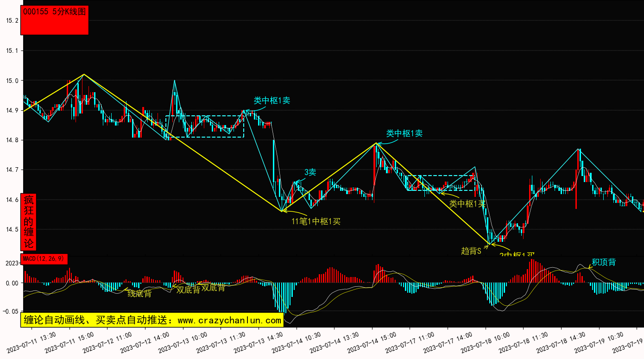644x359 pixels.
Task: Click the 14.5 price axis label
Action: click(x=12, y=230)
